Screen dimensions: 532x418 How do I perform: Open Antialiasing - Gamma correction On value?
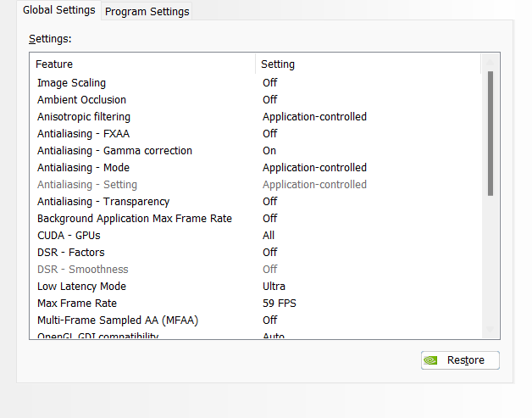click(269, 150)
